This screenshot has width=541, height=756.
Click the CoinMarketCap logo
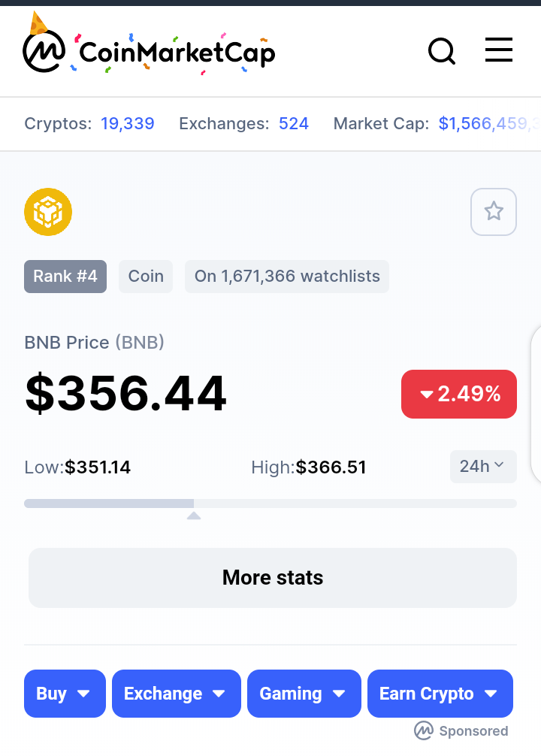coord(149,46)
